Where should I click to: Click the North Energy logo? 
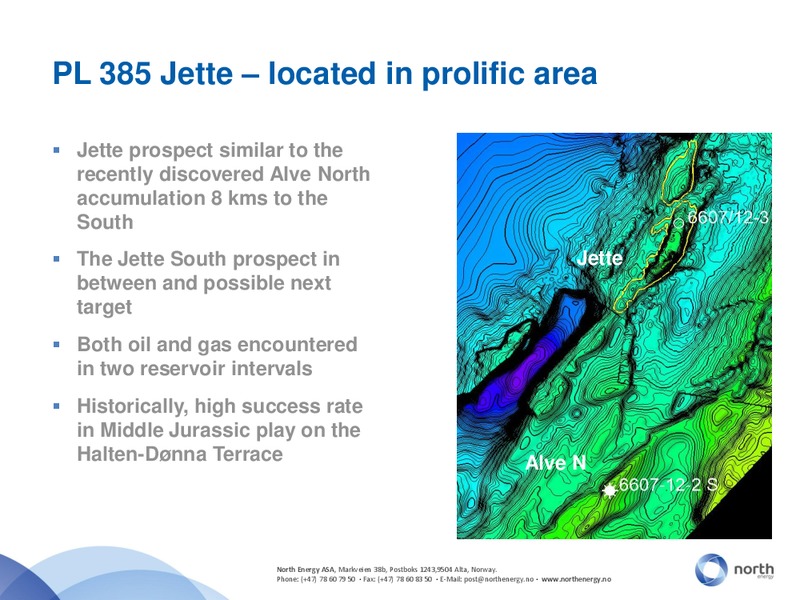(x=734, y=569)
